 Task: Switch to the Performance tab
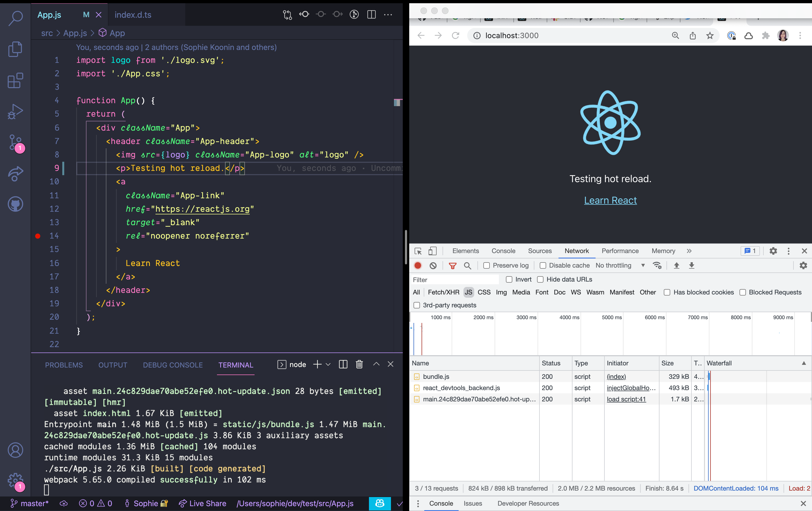[620, 251]
